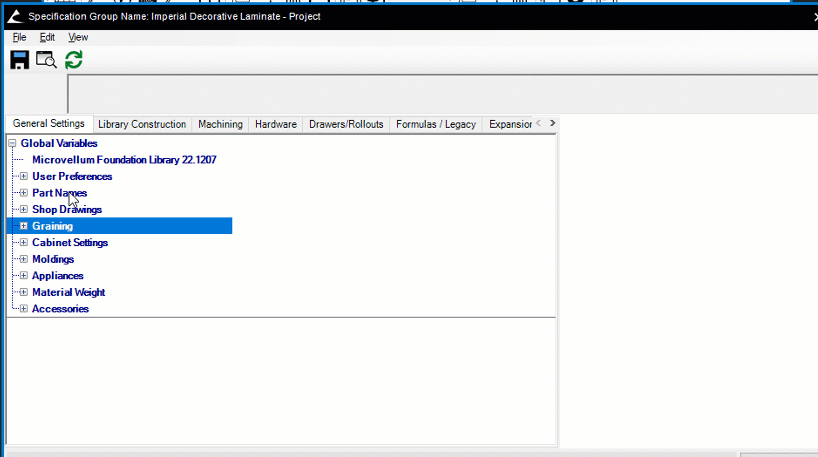Image resolution: width=818 pixels, height=457 pixels.
Task: Select the Drawers/Rollouts tab
Action: point(346,124)
